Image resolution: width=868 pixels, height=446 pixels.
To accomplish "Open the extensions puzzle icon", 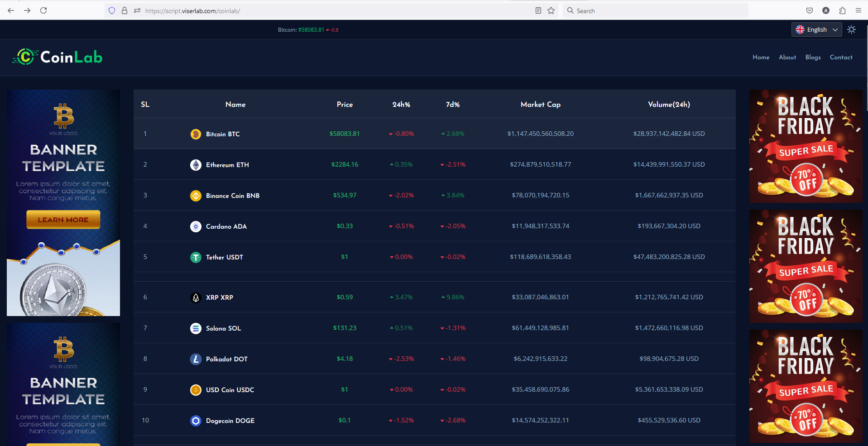I will tap(842, 10).
